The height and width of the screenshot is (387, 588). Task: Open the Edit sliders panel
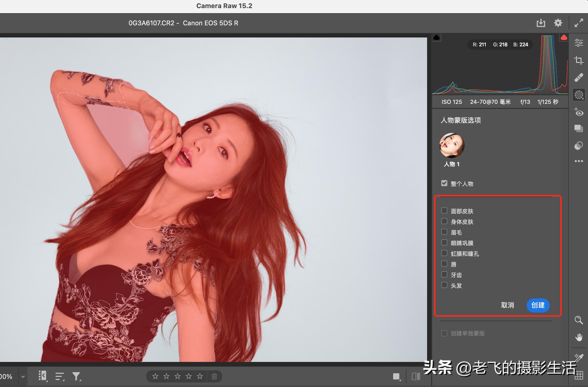tap(578, 43)
